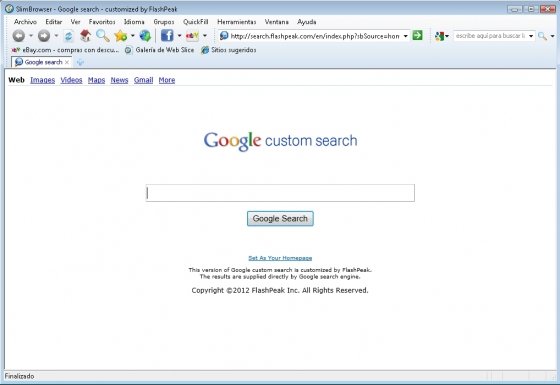Screen dimensions: 560x385
Task: Expand the Back button history dropdown arrow
Action: (31, 36)
